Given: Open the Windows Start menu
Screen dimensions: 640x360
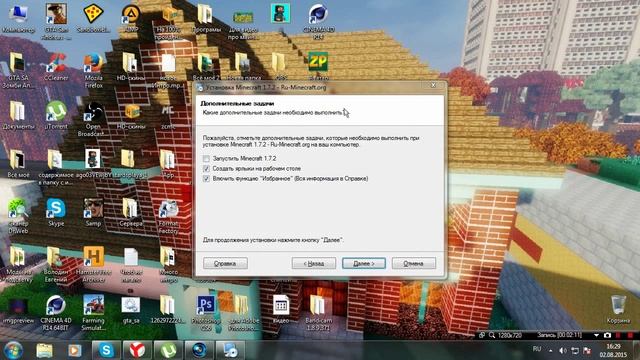Looking at the screenshot, I should click(13, 350).
